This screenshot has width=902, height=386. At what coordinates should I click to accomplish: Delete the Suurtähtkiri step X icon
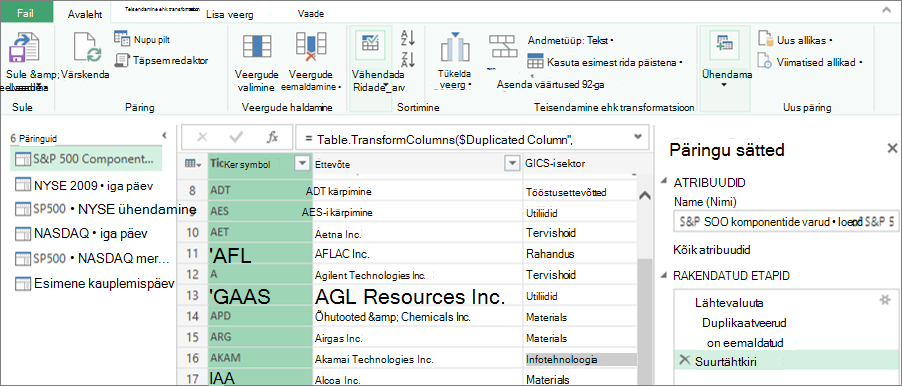(684, 360)
